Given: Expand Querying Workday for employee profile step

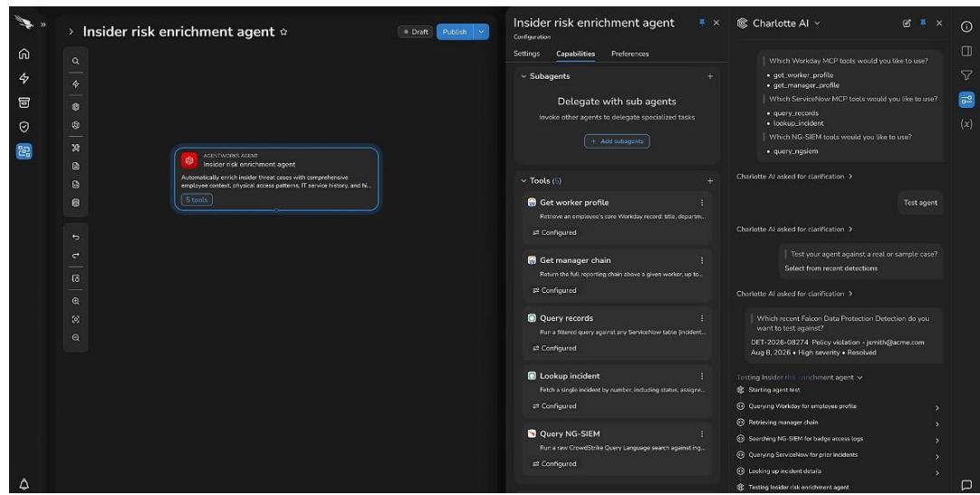Looking at the screenshot, I should click(937, 408).
